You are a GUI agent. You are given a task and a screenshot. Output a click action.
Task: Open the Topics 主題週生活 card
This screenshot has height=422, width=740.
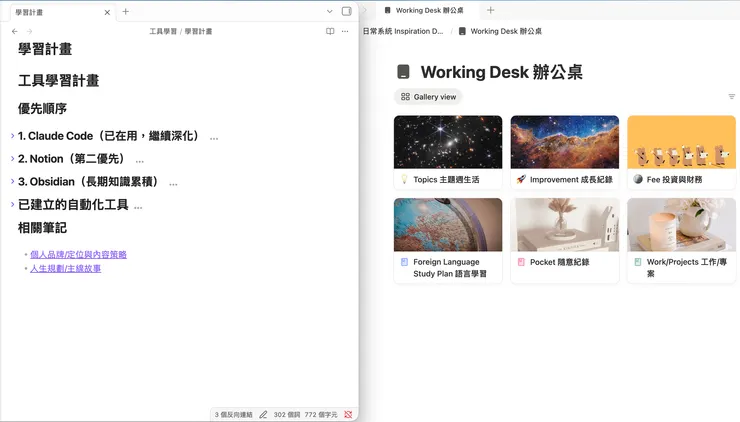448,152
